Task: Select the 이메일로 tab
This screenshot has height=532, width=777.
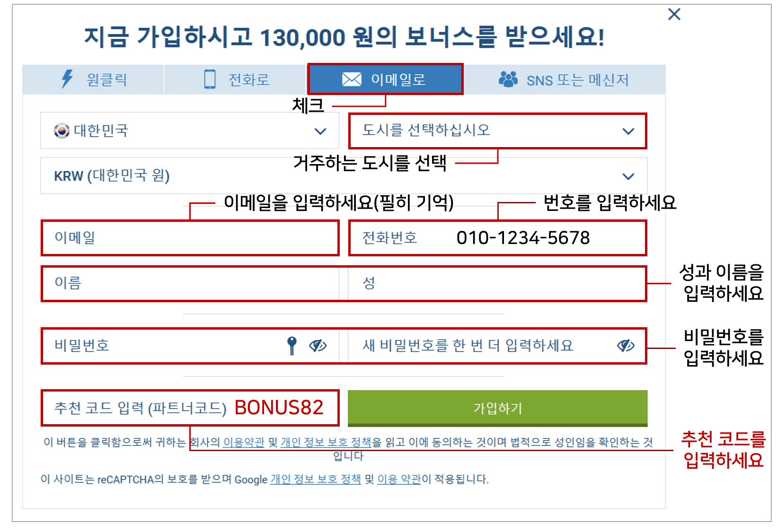Action: coord(385,79)
